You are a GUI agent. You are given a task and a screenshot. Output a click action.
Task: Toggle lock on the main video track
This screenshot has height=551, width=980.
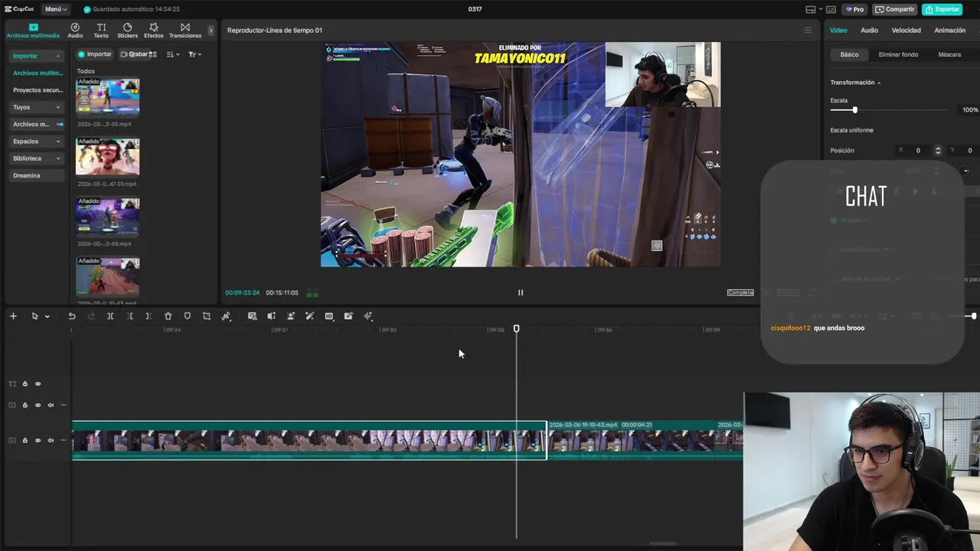pyautogui.click(x=24, y=440)
